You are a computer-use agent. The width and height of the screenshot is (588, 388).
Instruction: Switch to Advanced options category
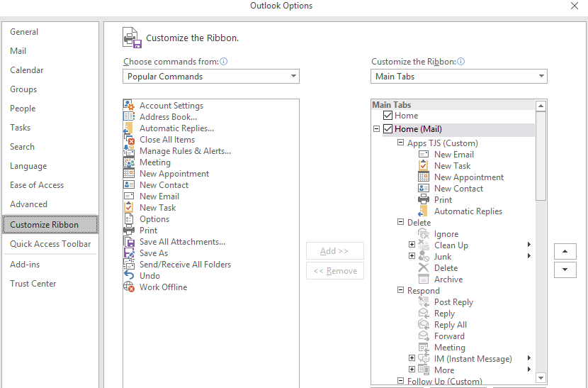[50, 204]
